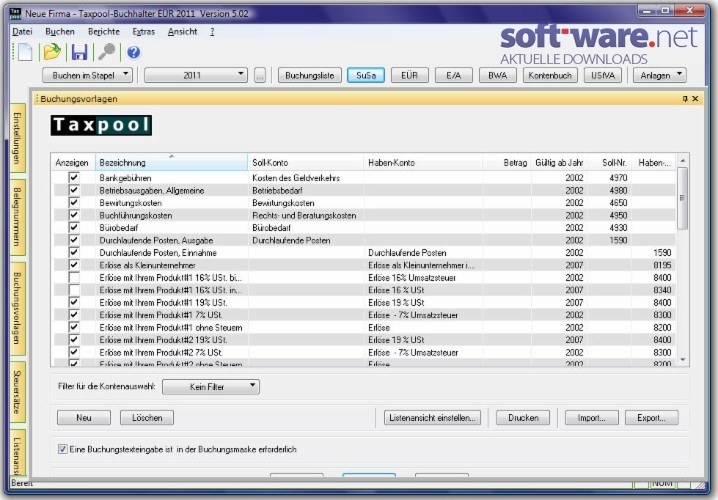Click the key icon in toolbar
Screen dimensions: 718x500
107,52
